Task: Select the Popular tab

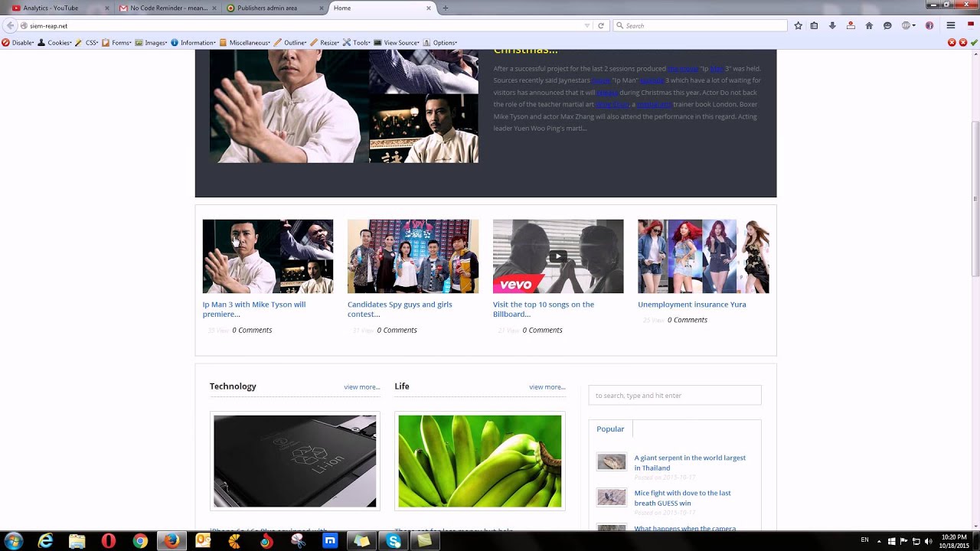Action: (x=610, y=429)
